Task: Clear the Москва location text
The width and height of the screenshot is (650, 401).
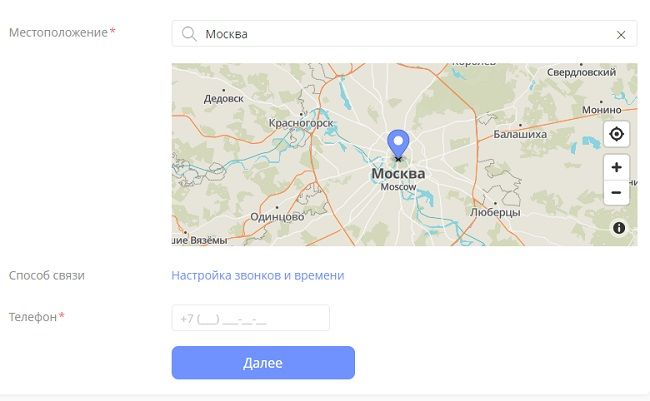Action: 621,34
